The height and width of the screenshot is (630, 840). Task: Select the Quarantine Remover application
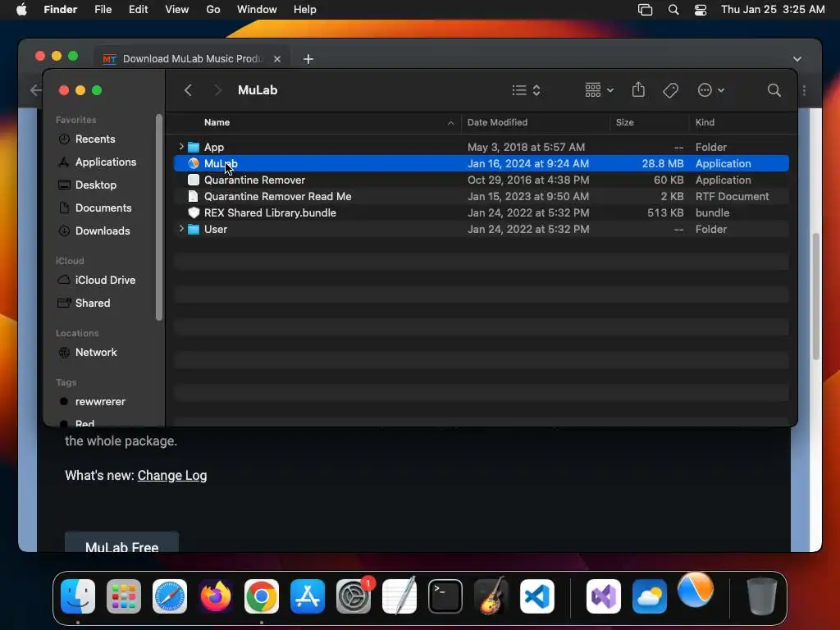tap(481, 180)
